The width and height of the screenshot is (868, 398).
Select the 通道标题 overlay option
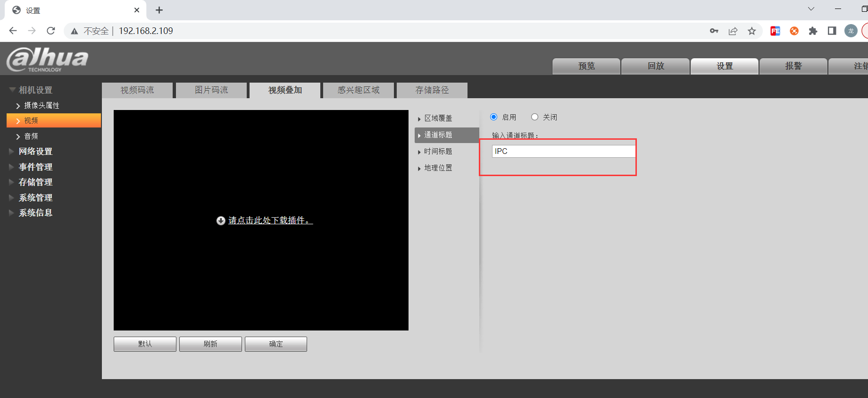[447, 135]
